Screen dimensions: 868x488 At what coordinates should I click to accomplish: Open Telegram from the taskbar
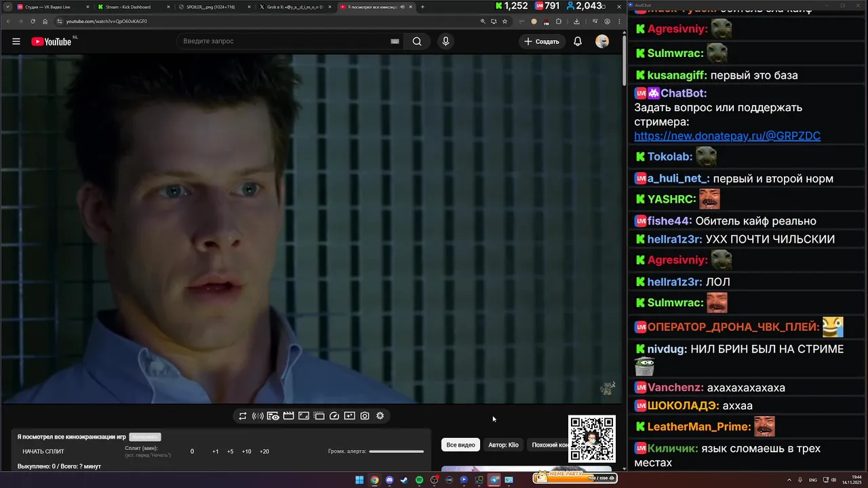point(494,480)
